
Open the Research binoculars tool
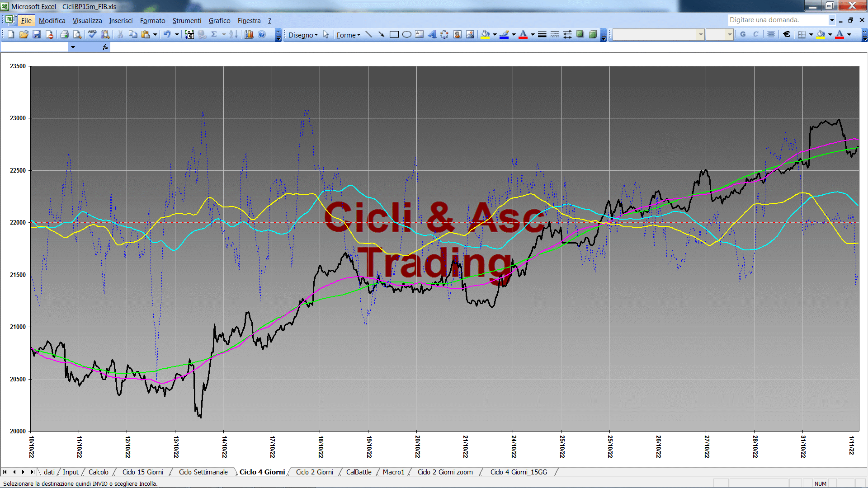tap(105, 34)
